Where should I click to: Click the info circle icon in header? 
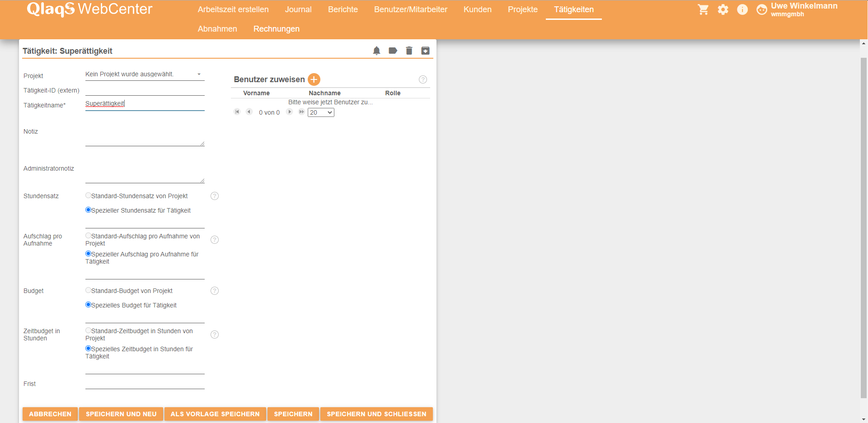[742, 9]
